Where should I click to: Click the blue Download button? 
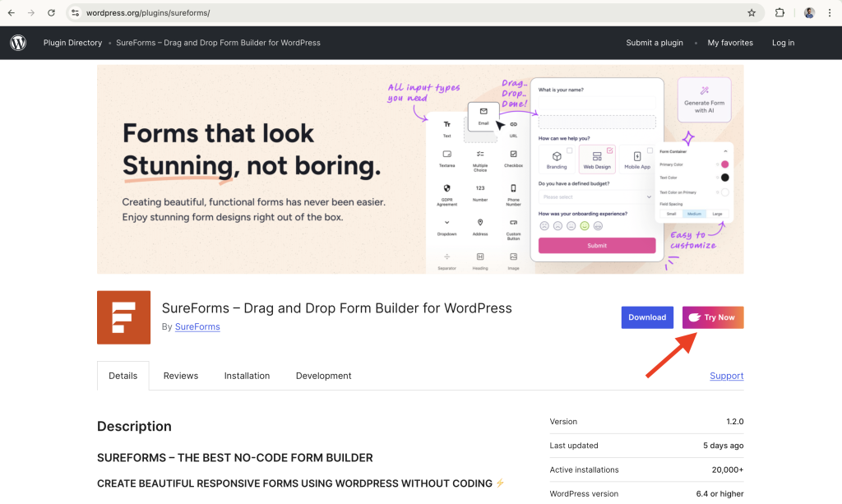click(x=647, y=317)
